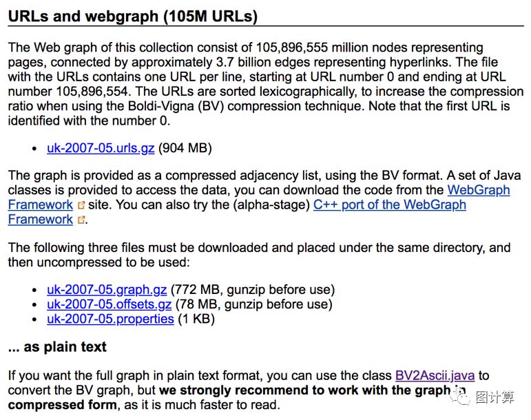Viewport: 531px width, 420px height.
Task: Click the "... as plain text" subheading
Action: [x=57, y=347]
